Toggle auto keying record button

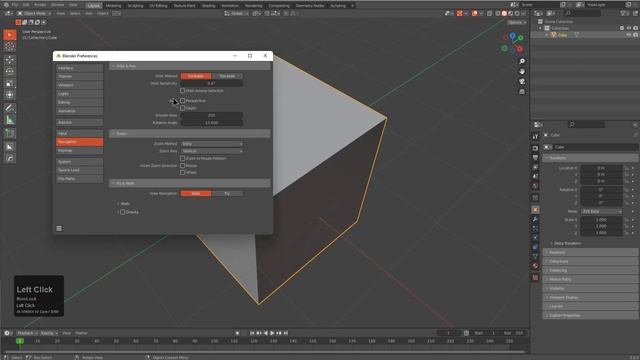click(237, 333)
